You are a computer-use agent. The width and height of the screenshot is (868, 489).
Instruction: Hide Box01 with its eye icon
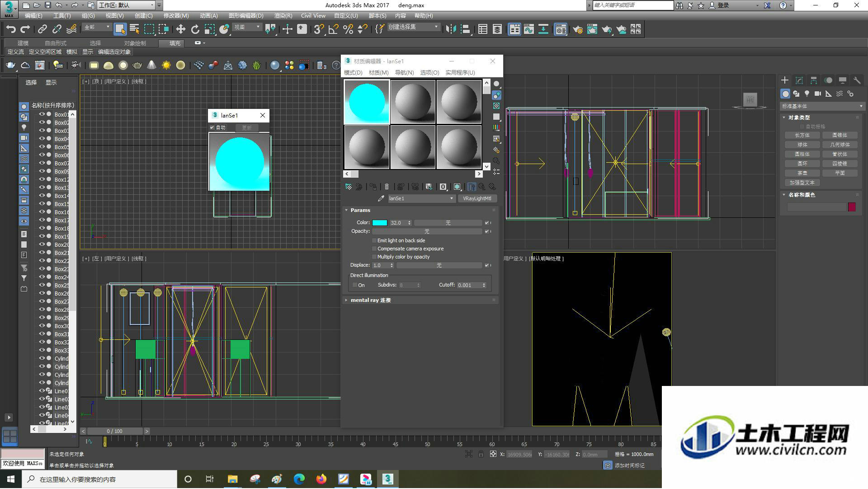(x=42, y=115)
